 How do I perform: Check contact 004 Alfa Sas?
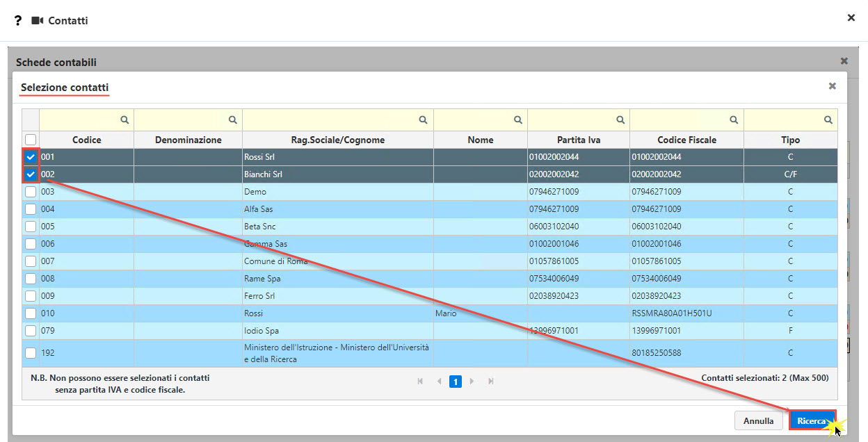31,209
